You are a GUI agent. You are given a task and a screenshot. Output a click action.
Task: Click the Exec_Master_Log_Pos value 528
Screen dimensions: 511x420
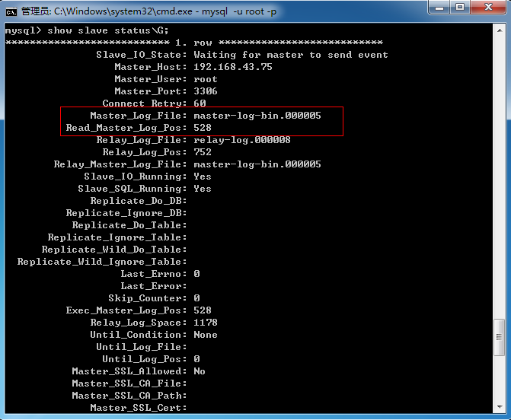click(x=203, y=310)
